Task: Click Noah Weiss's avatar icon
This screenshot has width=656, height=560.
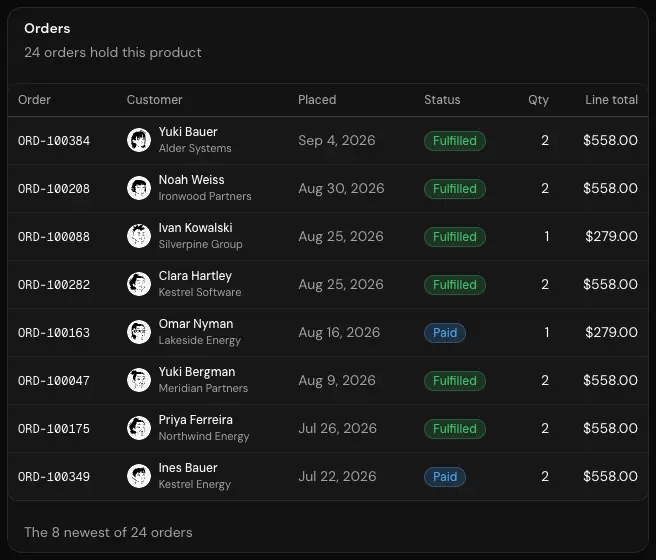Action: point(139,188)
